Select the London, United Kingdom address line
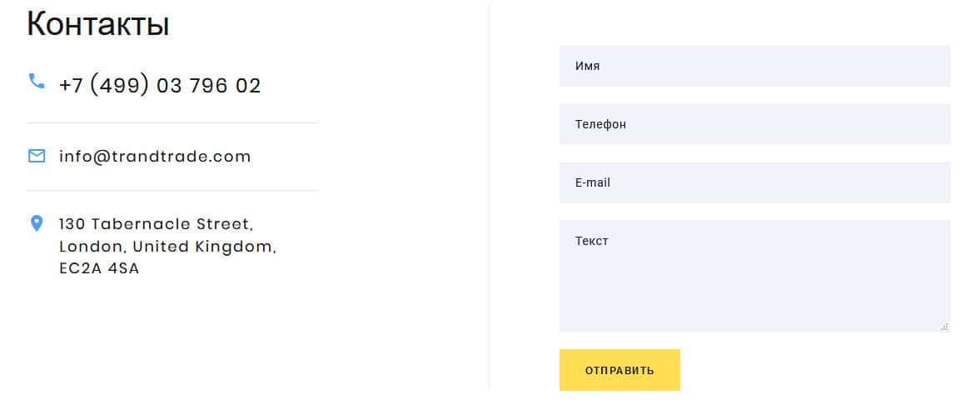Image resolution: width=980 pixels, height=415 pixels. [167, 247]
